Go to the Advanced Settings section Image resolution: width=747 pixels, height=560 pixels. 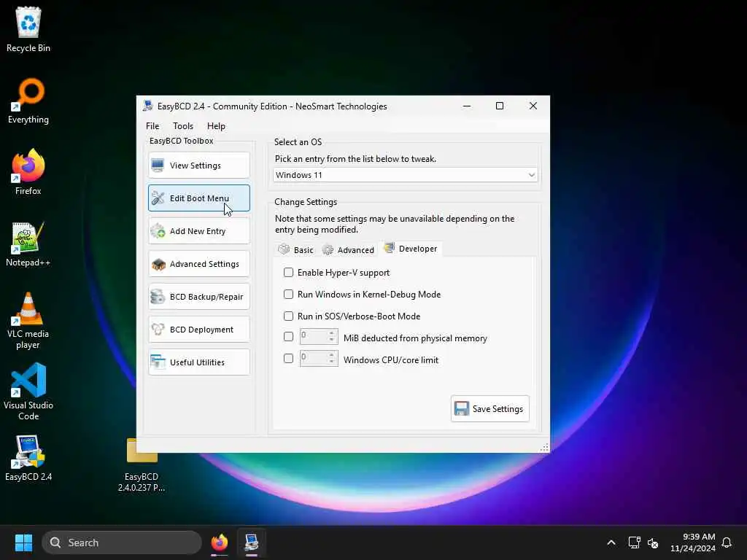(198, 264)
